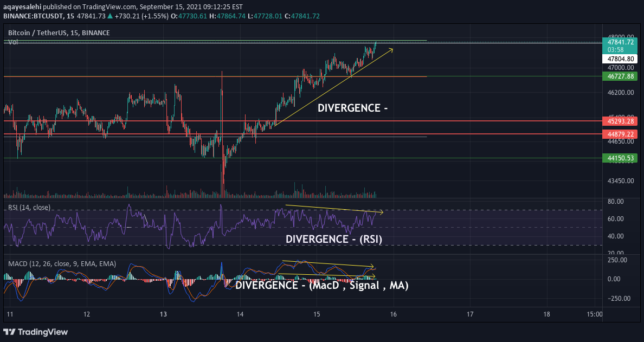This screenshot has width=644, height=342.
Task: Select the current price label 47841.72
Action: click(620, 42)
